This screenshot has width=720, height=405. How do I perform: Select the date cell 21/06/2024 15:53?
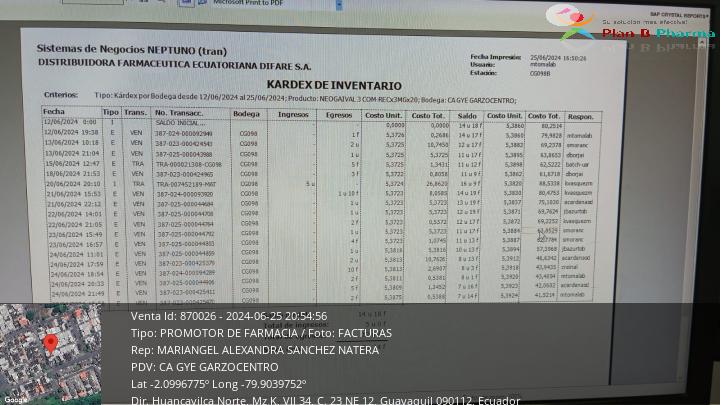click(73, 194)
